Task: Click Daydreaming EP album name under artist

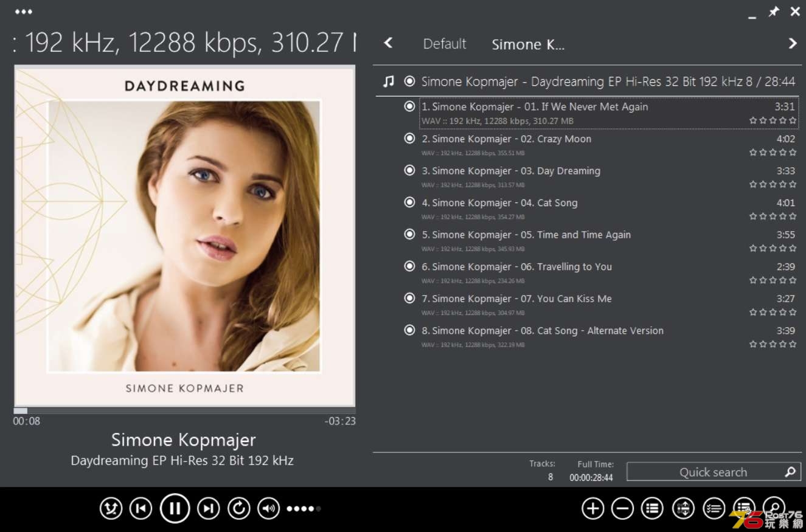Action: click(182, 460)
